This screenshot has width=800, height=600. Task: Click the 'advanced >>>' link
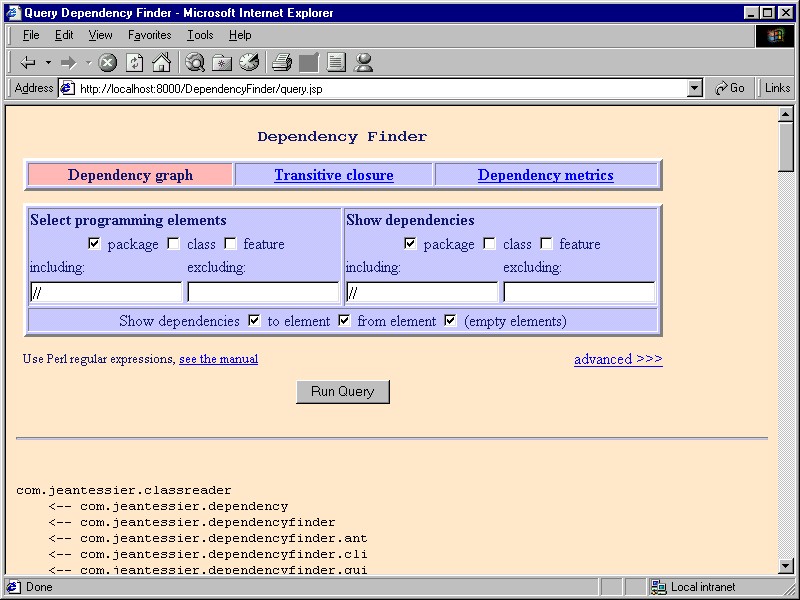coord(618,359)
